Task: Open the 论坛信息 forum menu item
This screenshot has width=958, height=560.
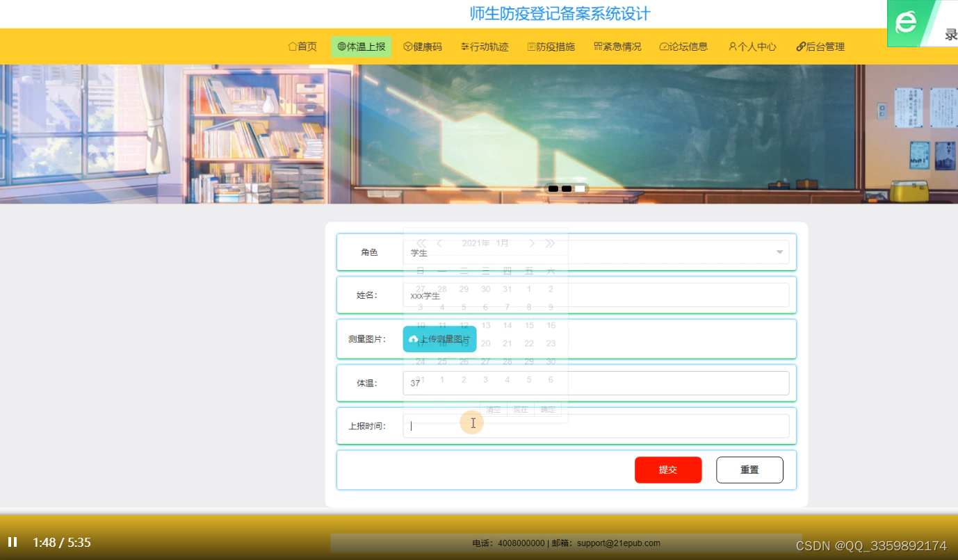Action: pos(683,47)
